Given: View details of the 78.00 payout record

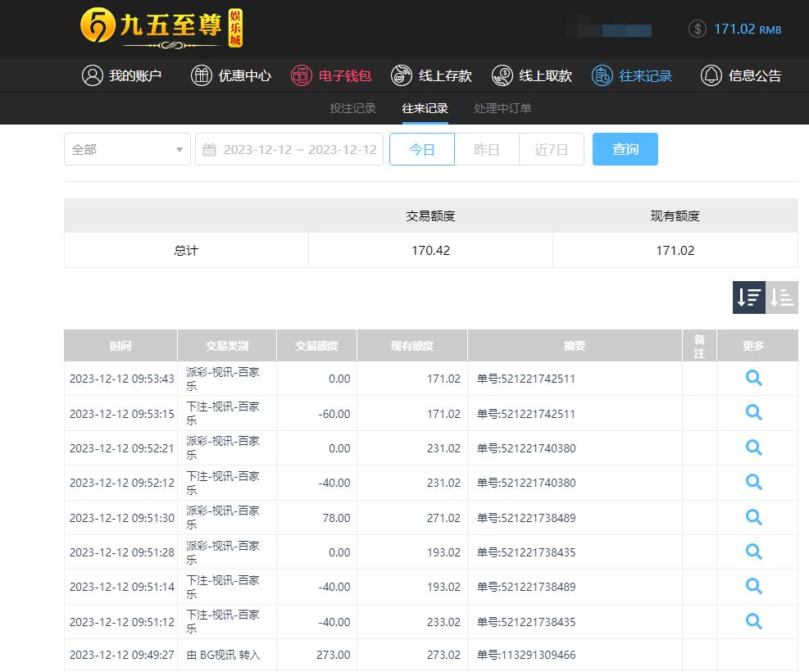Looking at the screenshot, I should (x=753, y=517).
